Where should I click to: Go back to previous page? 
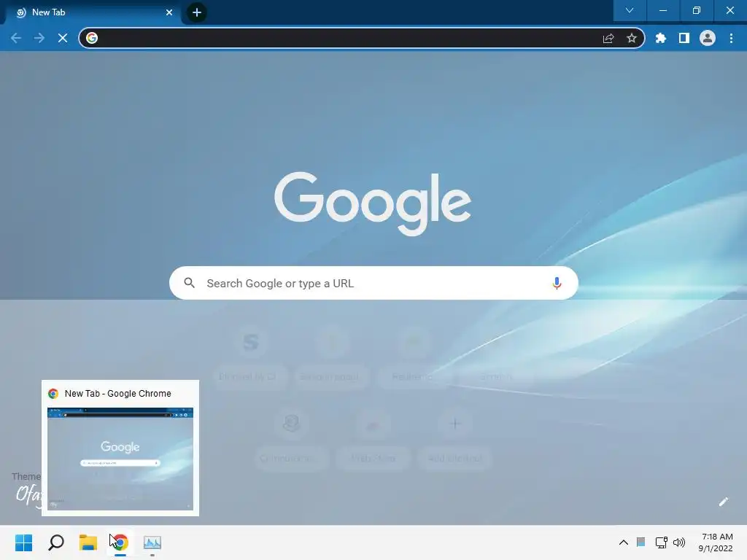[x=16, y=38]
